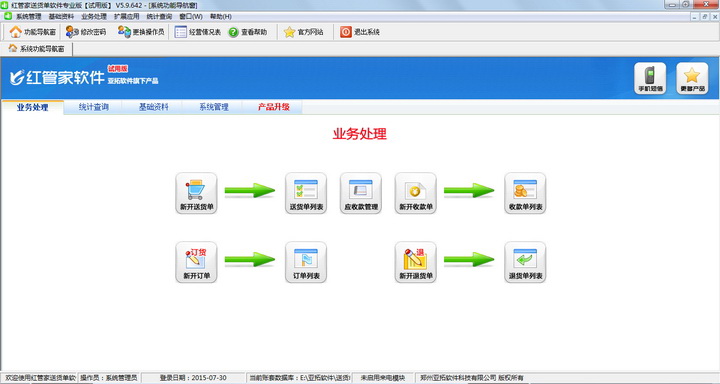
Task: Switch to the 基础资料 navigation tab
Action: point(153,107)
